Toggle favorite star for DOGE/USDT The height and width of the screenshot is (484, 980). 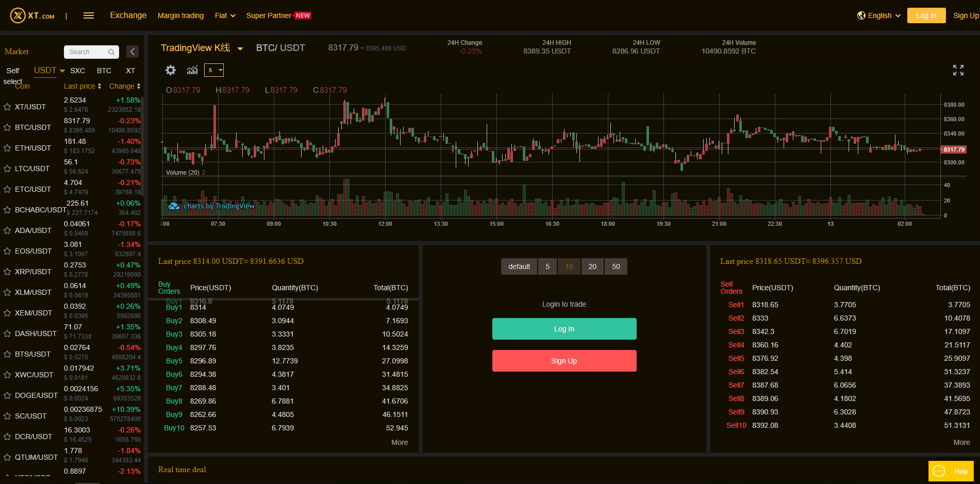pos(7,395)
